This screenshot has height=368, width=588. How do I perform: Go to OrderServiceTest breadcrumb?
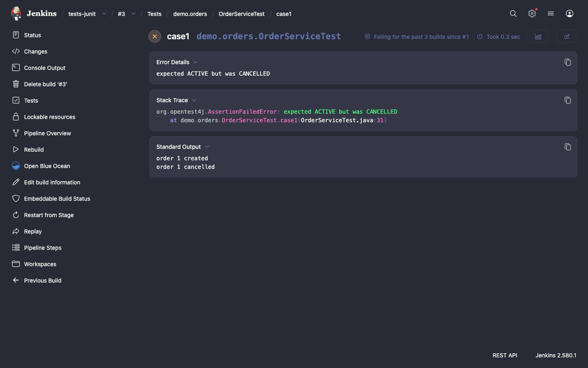point(241,14)
